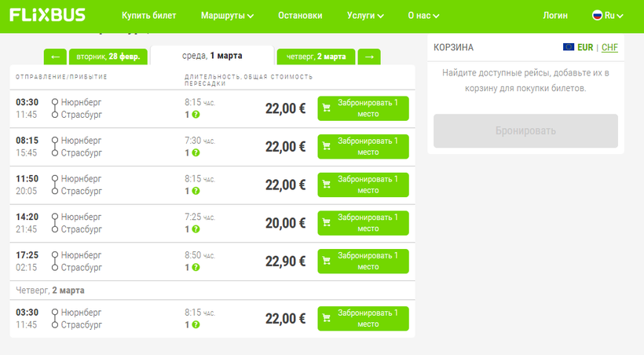Switch currency to EUR
The image size is (644, 355).
584,47
